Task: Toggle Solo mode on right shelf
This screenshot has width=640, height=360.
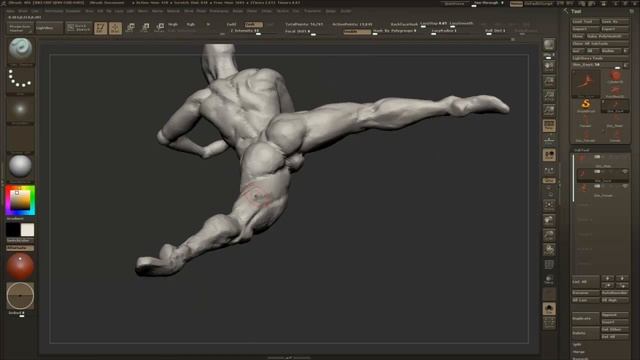Action: coord(549,309)
